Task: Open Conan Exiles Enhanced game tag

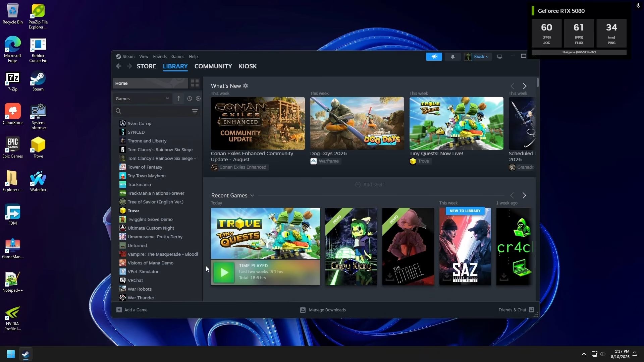Action: click(239, 167)
